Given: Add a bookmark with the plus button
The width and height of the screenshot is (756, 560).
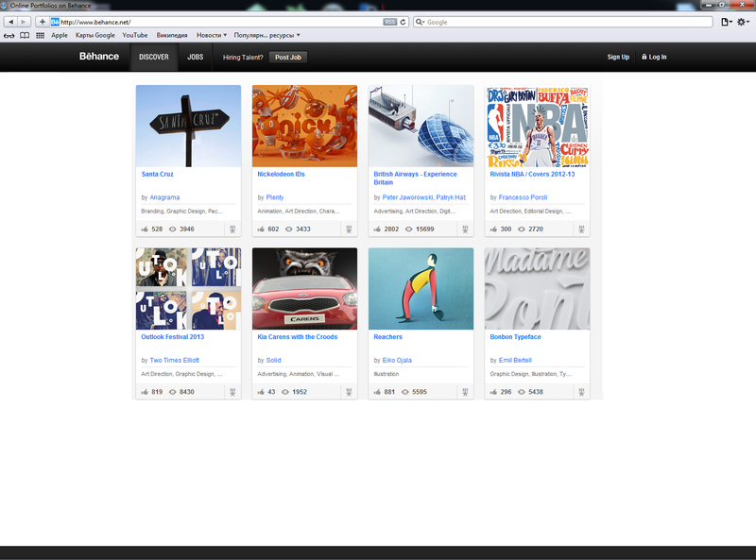Looking at the screenshot, I should [x=43, y=22].
